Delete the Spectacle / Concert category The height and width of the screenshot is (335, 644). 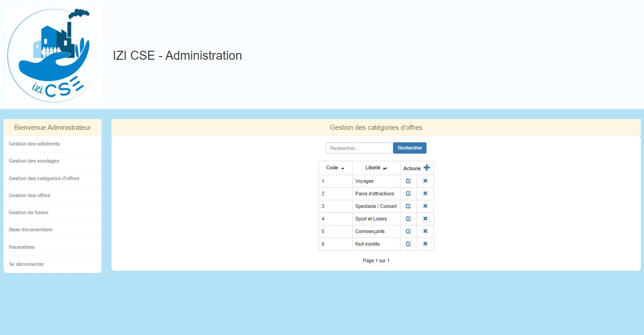click(x=425, y=206)
